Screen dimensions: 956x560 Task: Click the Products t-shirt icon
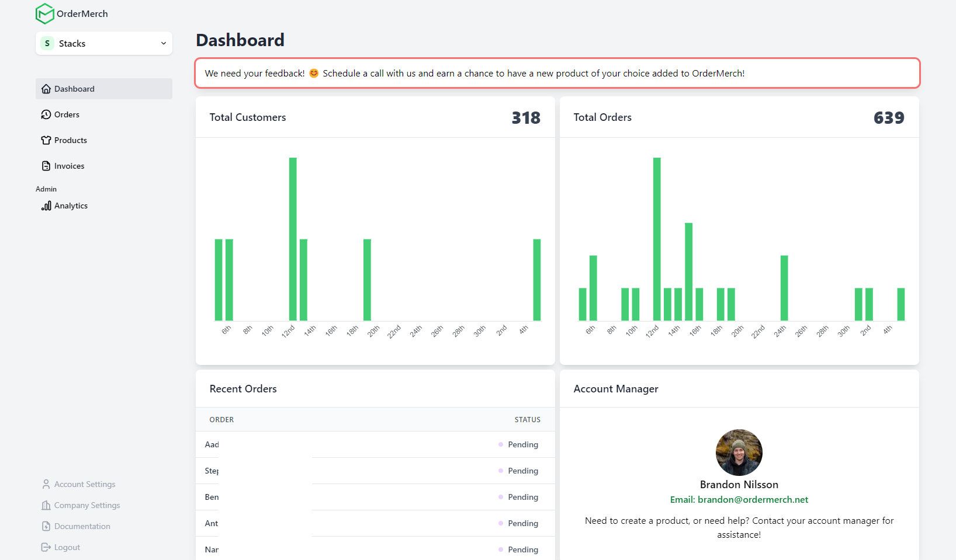[46, 140]
